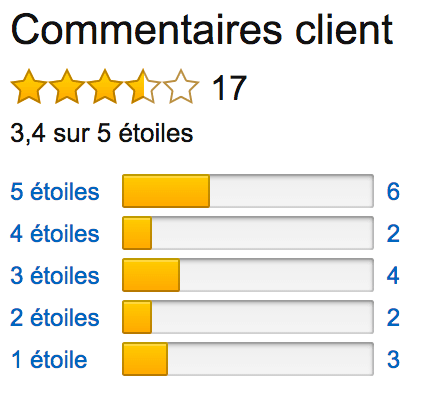Click the 5 étoiles histogram bar
Screen dimensions: 426x398
(x=248, y=191)
